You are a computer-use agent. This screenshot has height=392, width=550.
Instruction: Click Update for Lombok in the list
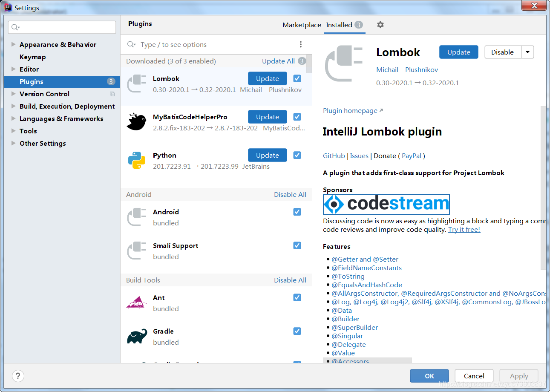click(x=268, y=78)
